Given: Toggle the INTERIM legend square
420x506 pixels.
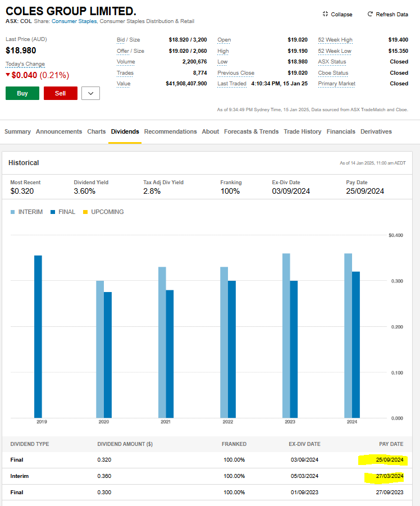Looking at the screenshot, I should click(13, 212).
